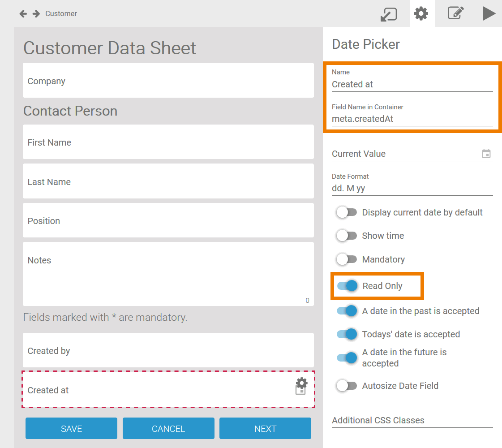Open the edit pencil tab in toolbar
Screen dimensions: 502x448
click(455, 13)
